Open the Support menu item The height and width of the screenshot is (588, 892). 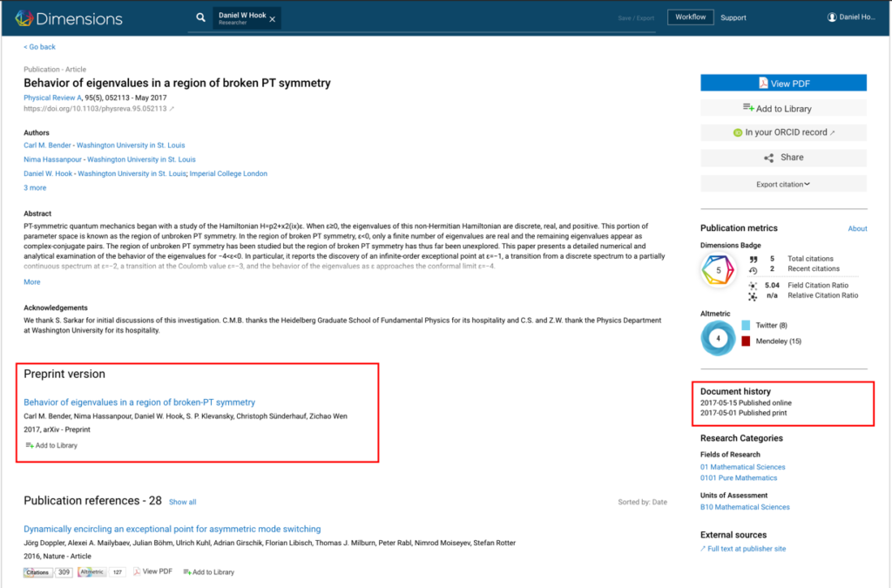(733, 17)
